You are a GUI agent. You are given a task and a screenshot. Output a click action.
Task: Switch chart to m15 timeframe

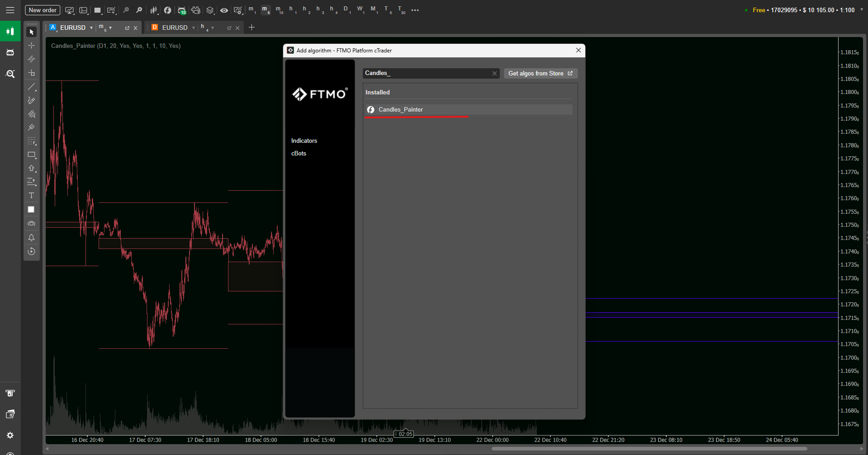[x=279, y=10]
